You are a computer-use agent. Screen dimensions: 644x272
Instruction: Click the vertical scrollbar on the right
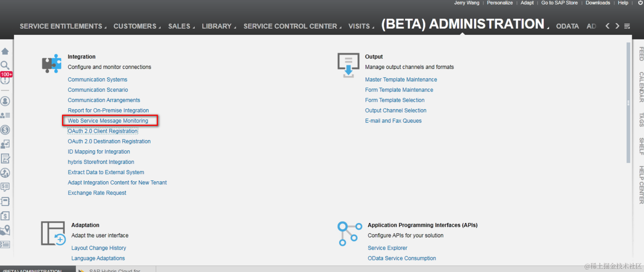(628, 103)
